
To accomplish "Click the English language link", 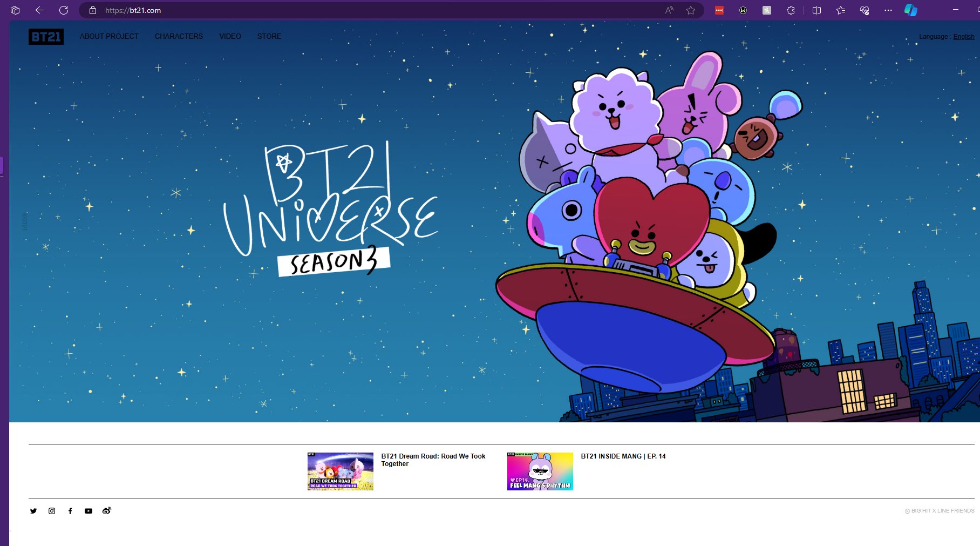I will 964,36.
